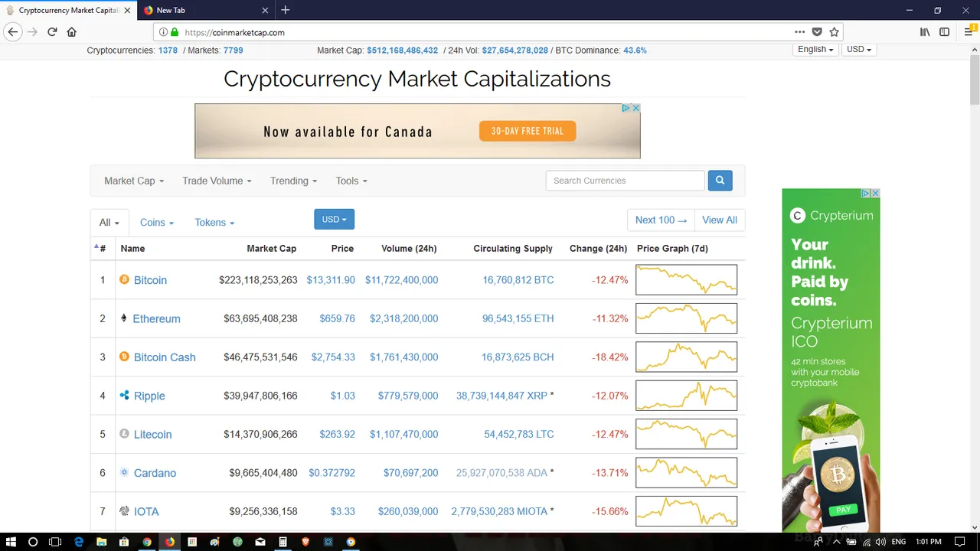The image size is (980, 551).
Task: Save page to Pocket icon
Action: (817, 32)
